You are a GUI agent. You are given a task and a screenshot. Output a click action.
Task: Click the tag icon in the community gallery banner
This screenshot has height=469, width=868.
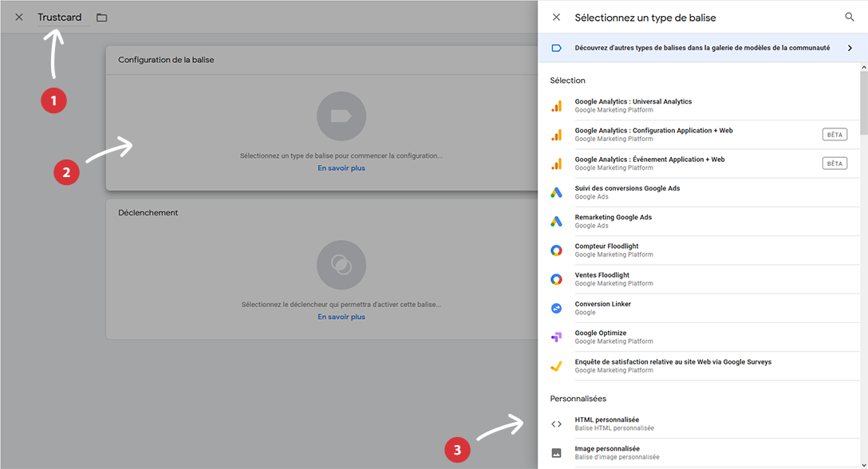pyautogui.click(x=556, y=48)
